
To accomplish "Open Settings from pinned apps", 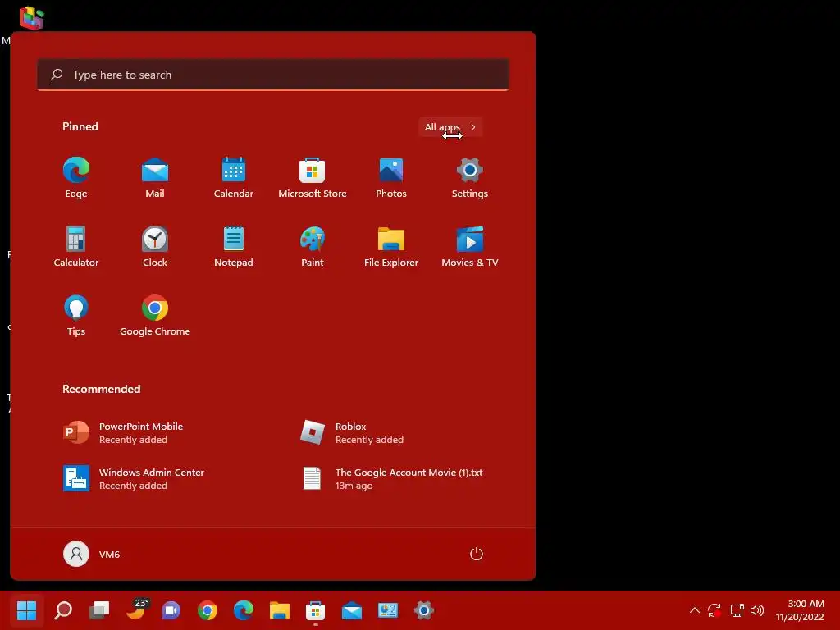I will click(470, 178).
